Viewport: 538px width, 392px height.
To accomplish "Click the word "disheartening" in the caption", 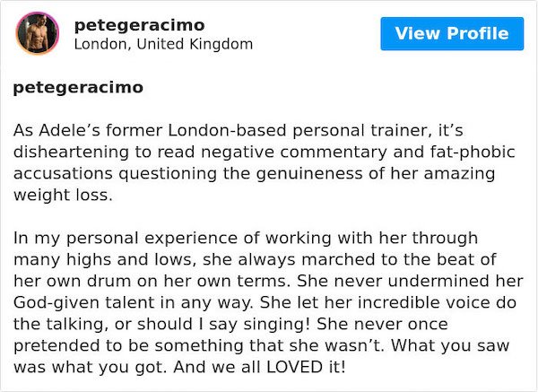I will point(71,152).
